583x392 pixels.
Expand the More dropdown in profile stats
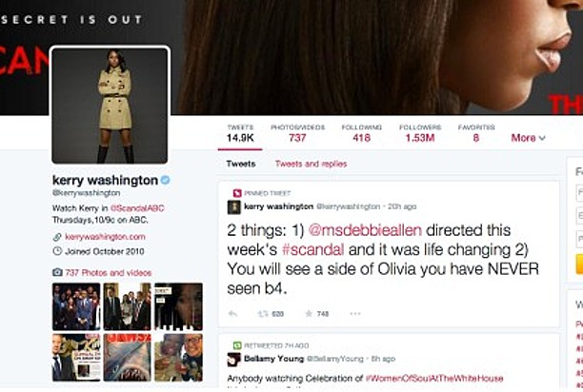[529, 138]
